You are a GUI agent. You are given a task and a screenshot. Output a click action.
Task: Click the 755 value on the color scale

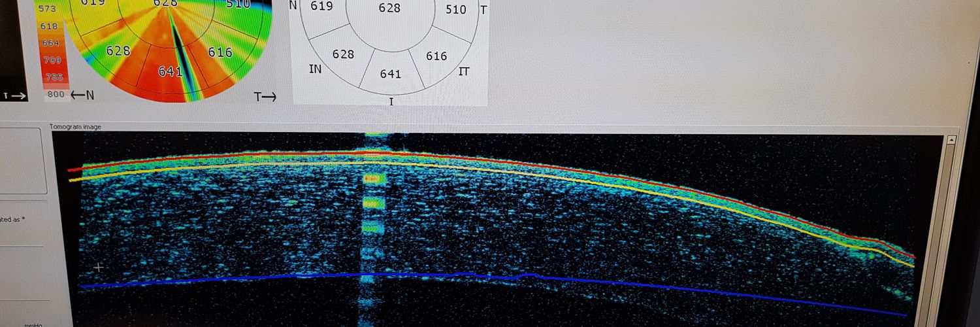54,78
